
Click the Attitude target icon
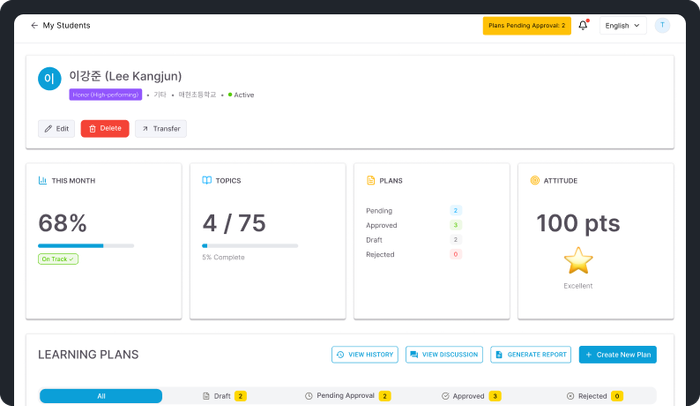pos(535,181)
